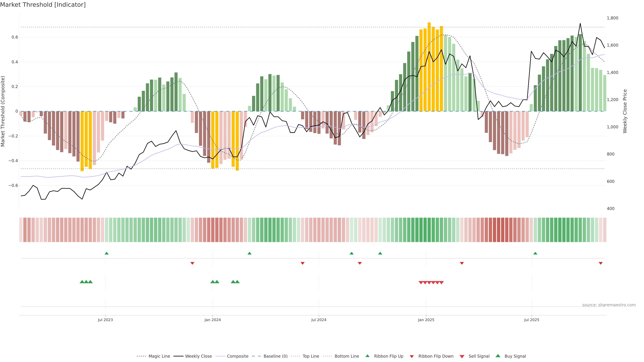Click the Jan 2024 x-axis label
The height and width of the screenshot is (362, 644).
[x=212, y=320]
